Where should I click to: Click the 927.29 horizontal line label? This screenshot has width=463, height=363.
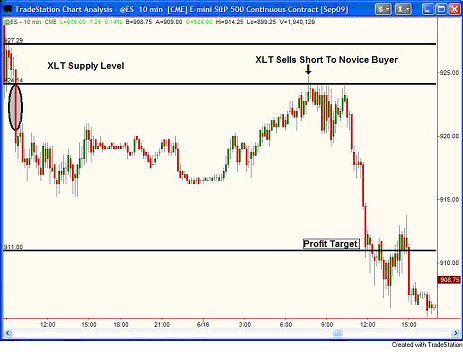click(13, 40)
